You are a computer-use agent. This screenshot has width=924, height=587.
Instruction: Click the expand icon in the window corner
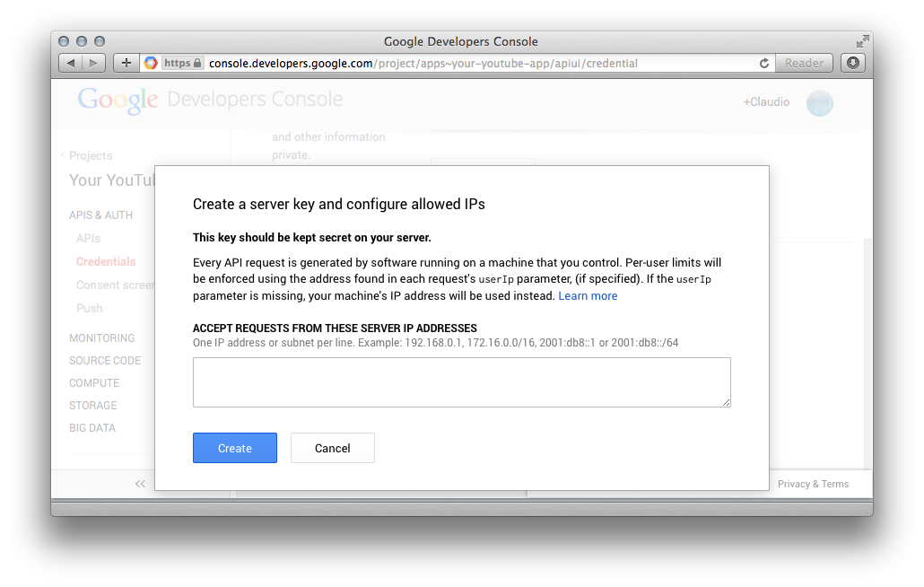click(x=862, y=40)
